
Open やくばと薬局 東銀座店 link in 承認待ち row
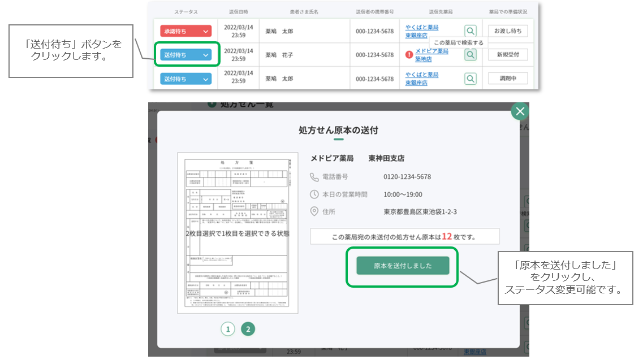tap(421, 31)
